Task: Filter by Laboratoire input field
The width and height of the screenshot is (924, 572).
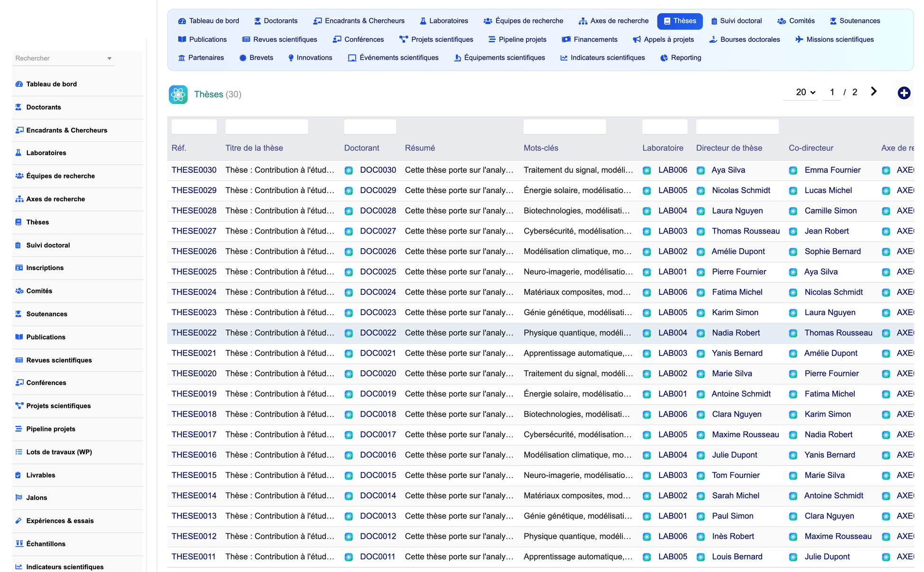Action: pos(665,127)
